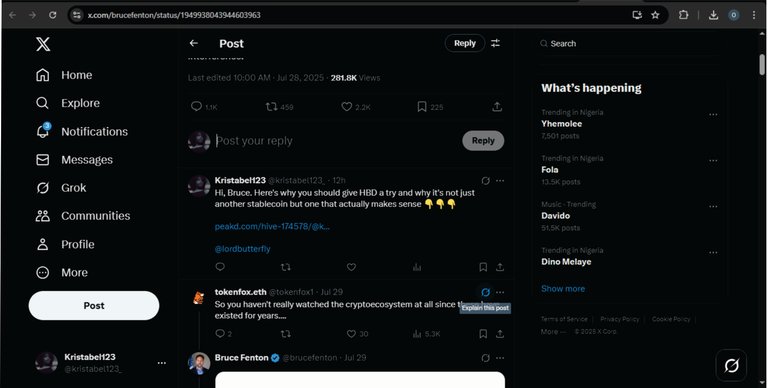The image size is (768, 388).
Task: Click the X logo icon
Action: [x=43, y=45]
